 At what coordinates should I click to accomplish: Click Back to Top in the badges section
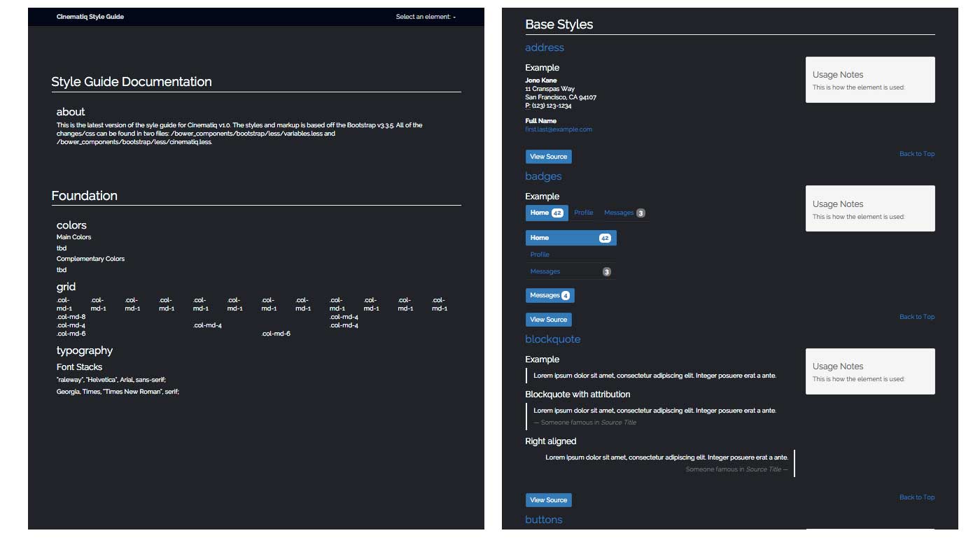pyautogui.click(x=916, y=317)
